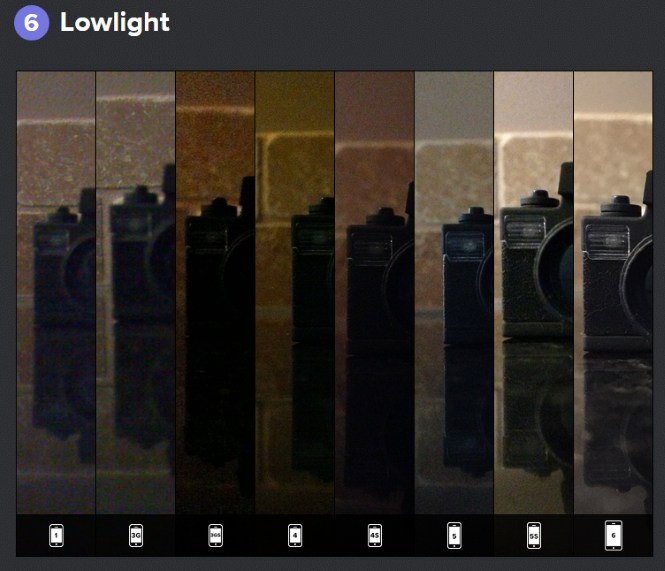This screenshot has height=571, width=665.
Task: Click the iPhone 5S icon
Action: tap(534, 535)
